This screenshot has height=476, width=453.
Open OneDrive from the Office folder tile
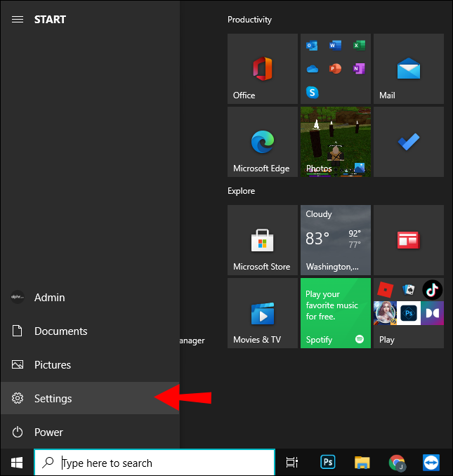[312, 70]
